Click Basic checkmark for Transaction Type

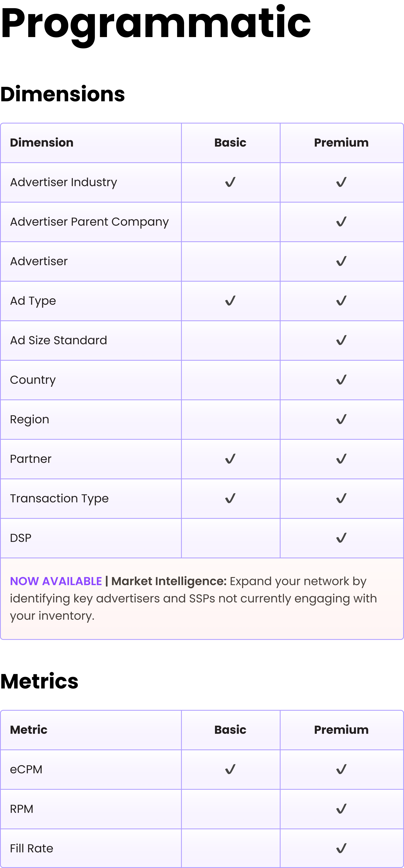(230, 498)
